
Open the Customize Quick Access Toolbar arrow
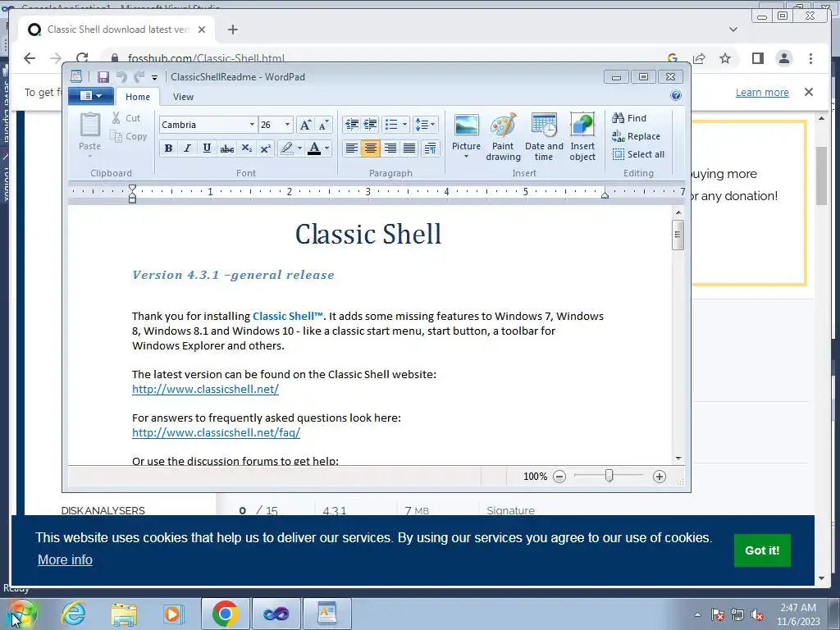coord(154,78)
